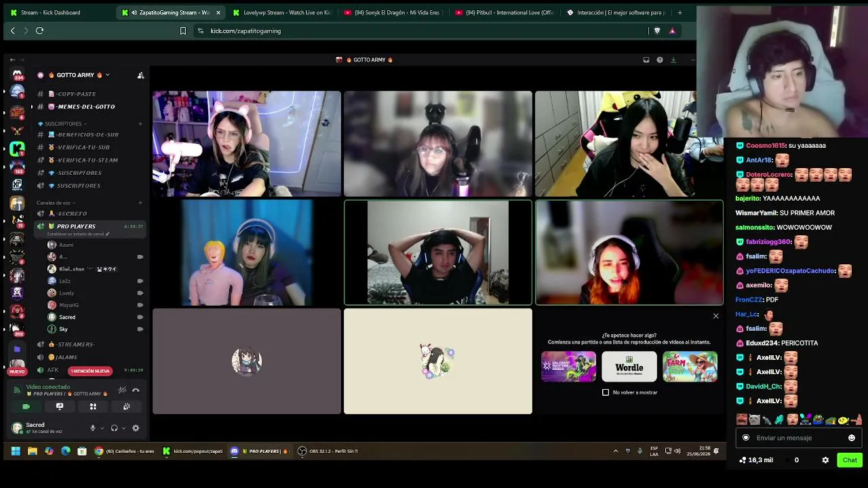
Task: Start the Wordle activity
Action: 629,367
